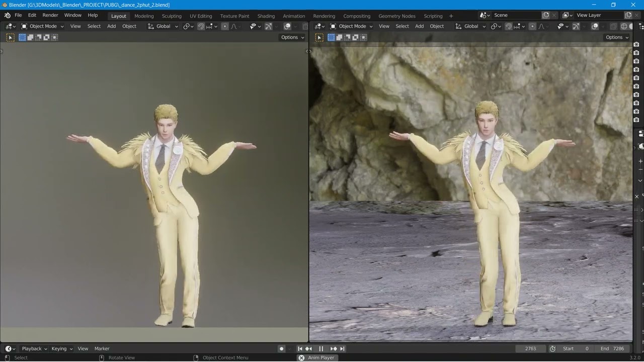Jump to timeline start endpoint

click(300, 348)
